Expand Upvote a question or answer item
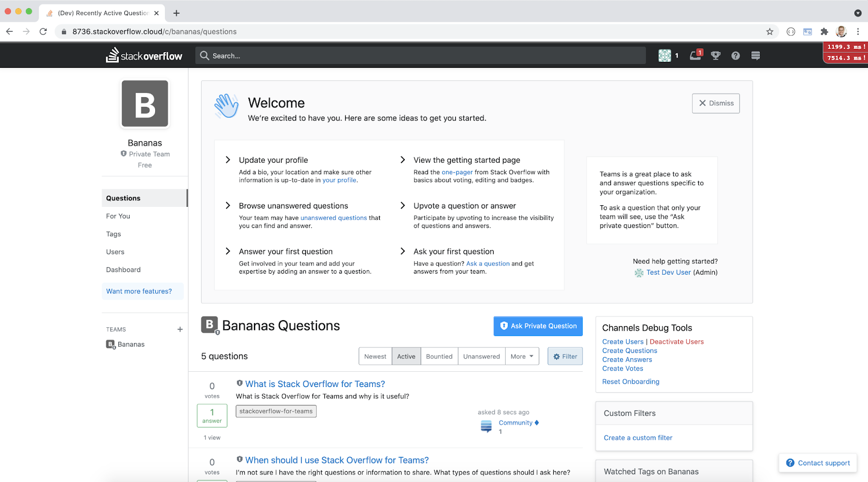Image resolution: width=868 pixels, height=482 pixels. tap(403, 205)
